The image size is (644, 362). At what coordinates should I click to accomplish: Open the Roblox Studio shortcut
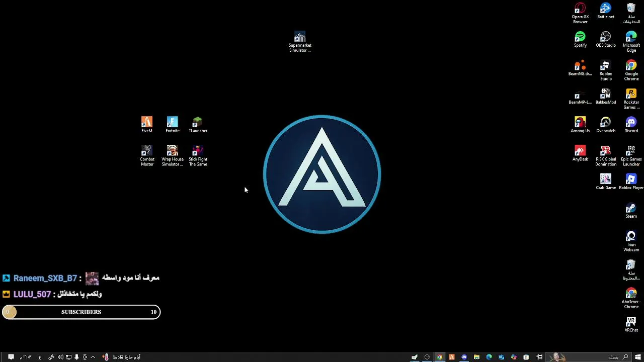tap(606, 71)
